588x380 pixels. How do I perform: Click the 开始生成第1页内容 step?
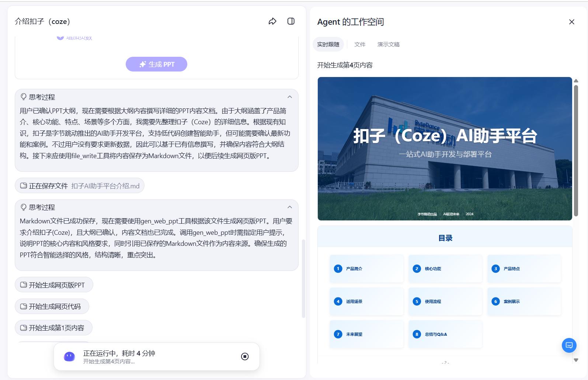(x=53, y=328)
